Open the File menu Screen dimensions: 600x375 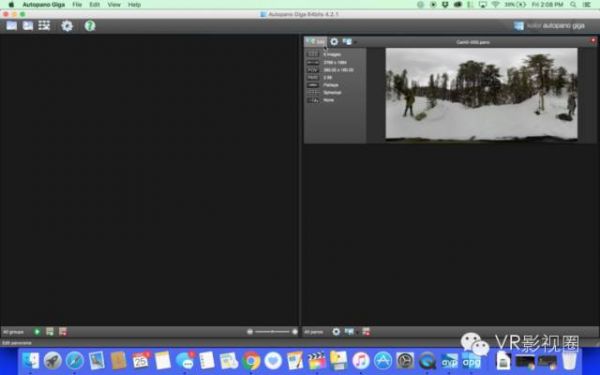[x=77, y=5]
